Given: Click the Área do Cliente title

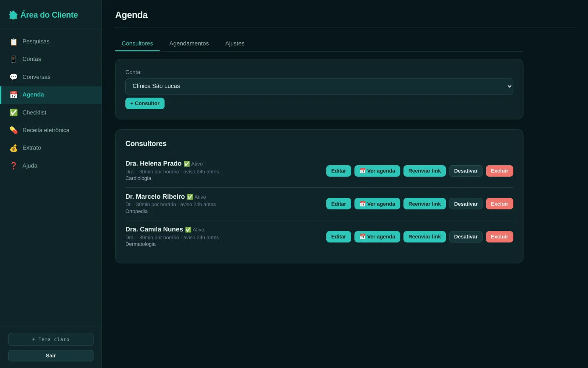Looking at the screenshot, I should pos(49,15).
